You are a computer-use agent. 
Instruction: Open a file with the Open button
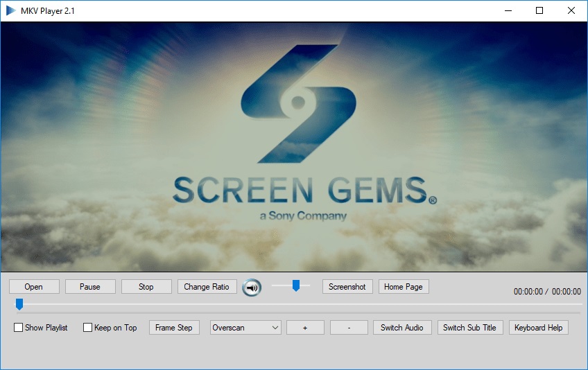point(34,287)
